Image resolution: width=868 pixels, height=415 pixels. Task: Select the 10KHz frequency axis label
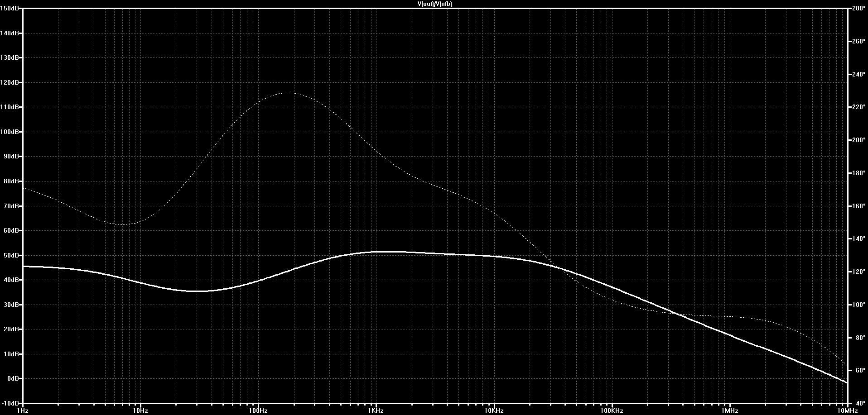click(x=494, y=410)
